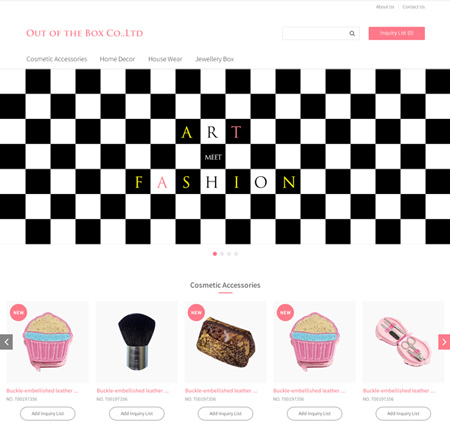450x428 pixels.
Task: Open the About Us link
Action: (385, 7)
